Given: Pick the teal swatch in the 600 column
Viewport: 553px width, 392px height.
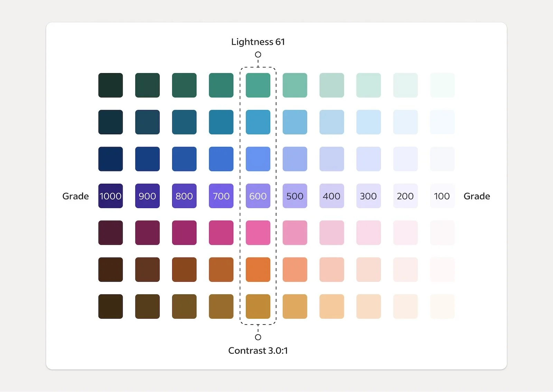Looking at the screenshot, I should 258,85.
